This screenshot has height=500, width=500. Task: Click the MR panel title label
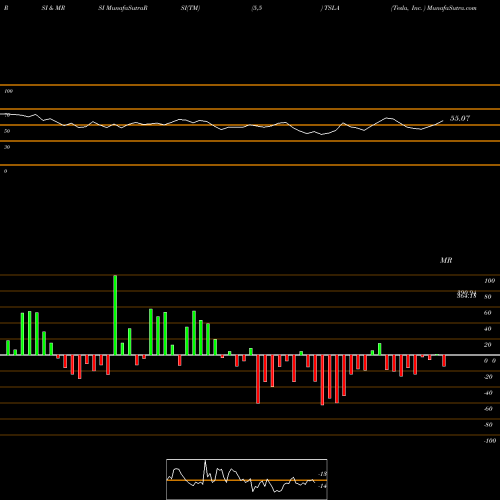pyautogui.click(x=446, y=260)
